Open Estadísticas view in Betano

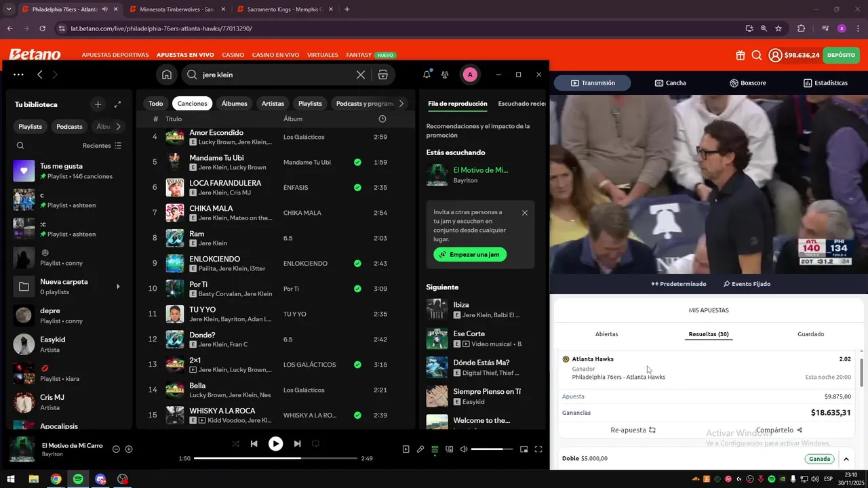pyautogui.click(x=825, y=83)
